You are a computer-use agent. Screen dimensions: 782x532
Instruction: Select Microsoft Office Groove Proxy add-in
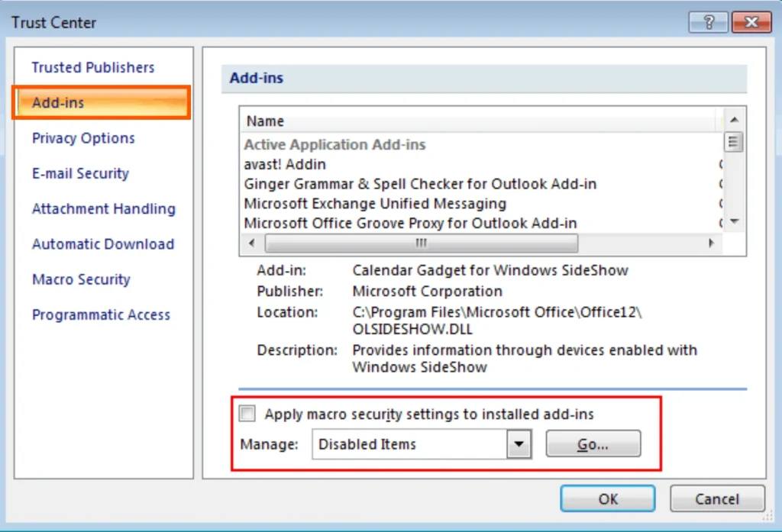pyautogui.click(x=409, y=223)
